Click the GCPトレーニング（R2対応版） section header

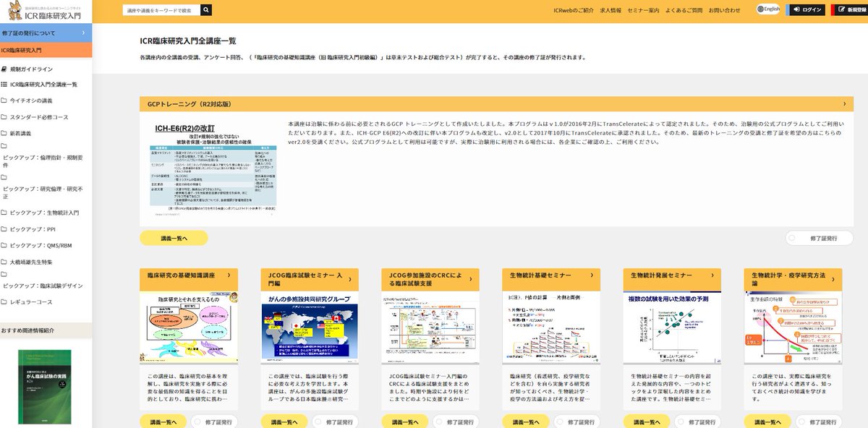coord(496,104)
